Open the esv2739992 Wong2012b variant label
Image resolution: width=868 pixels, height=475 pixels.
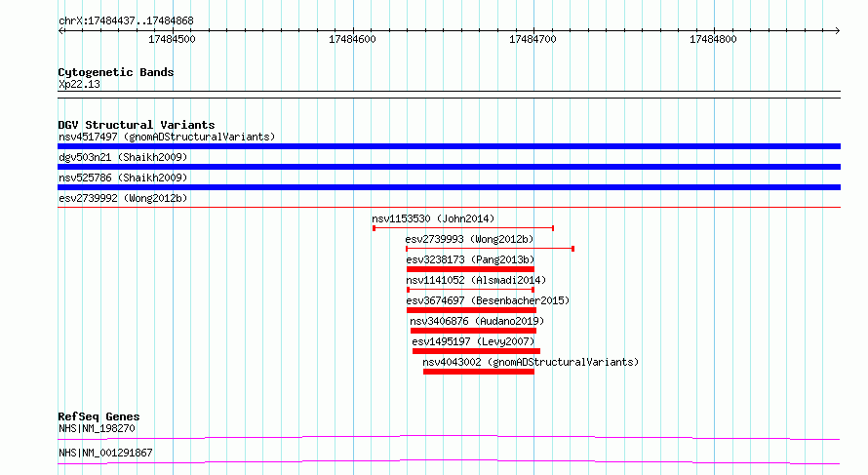pyautogui.click(x=123, y=198)
